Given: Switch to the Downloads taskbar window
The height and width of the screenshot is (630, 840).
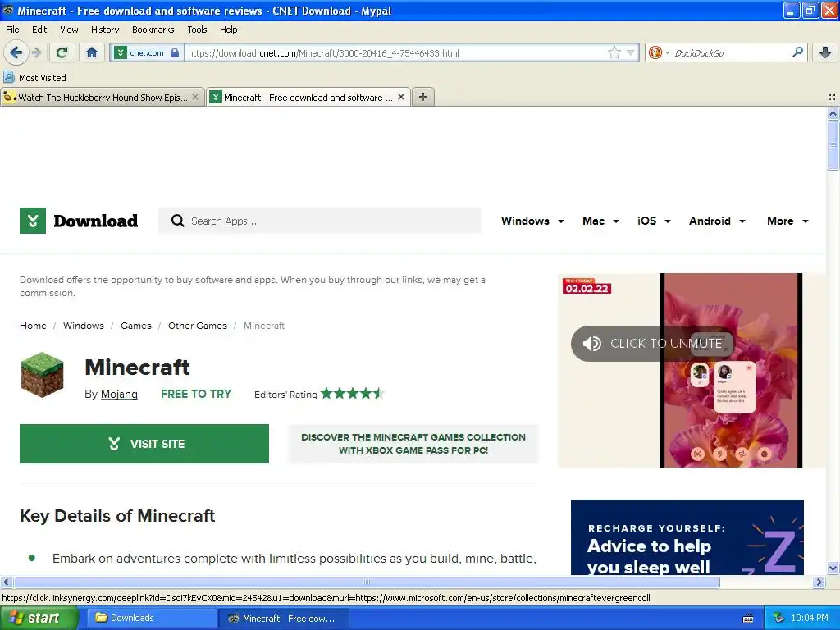Looking at the screenshot, I should click(152, 618).
